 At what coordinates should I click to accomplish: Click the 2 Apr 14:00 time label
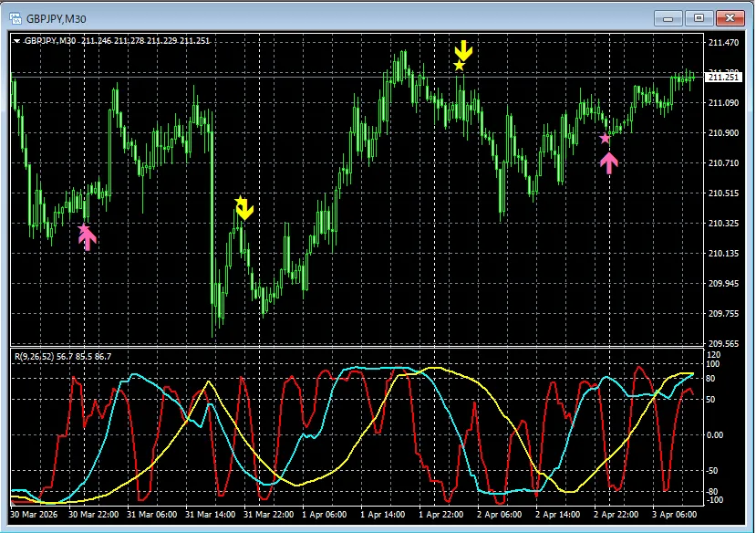(557, 514)
